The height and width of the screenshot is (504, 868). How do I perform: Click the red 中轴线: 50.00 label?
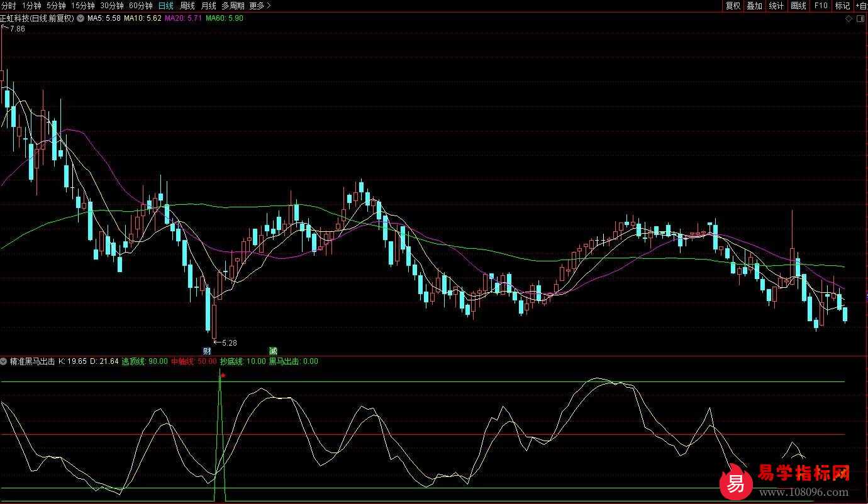(x=194, y=361)
